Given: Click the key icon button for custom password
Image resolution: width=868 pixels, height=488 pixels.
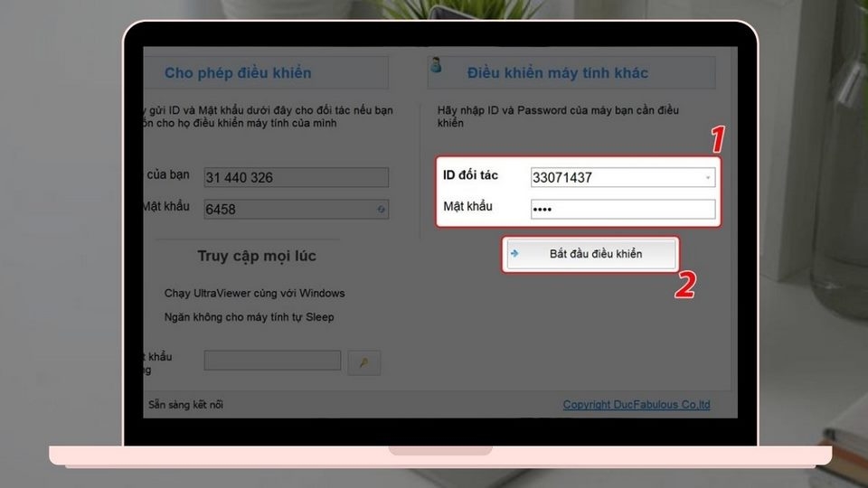Looking at the screenshot, I should pos(363,363).
